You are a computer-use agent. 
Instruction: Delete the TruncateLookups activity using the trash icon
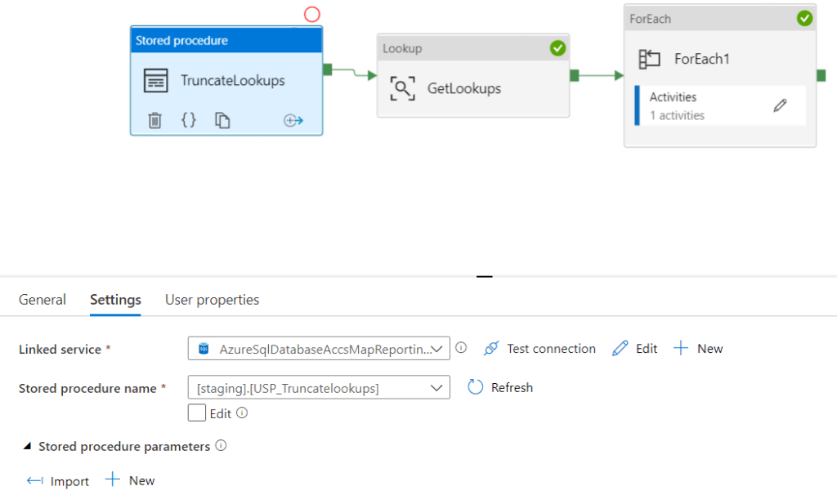tap(156, 120)
